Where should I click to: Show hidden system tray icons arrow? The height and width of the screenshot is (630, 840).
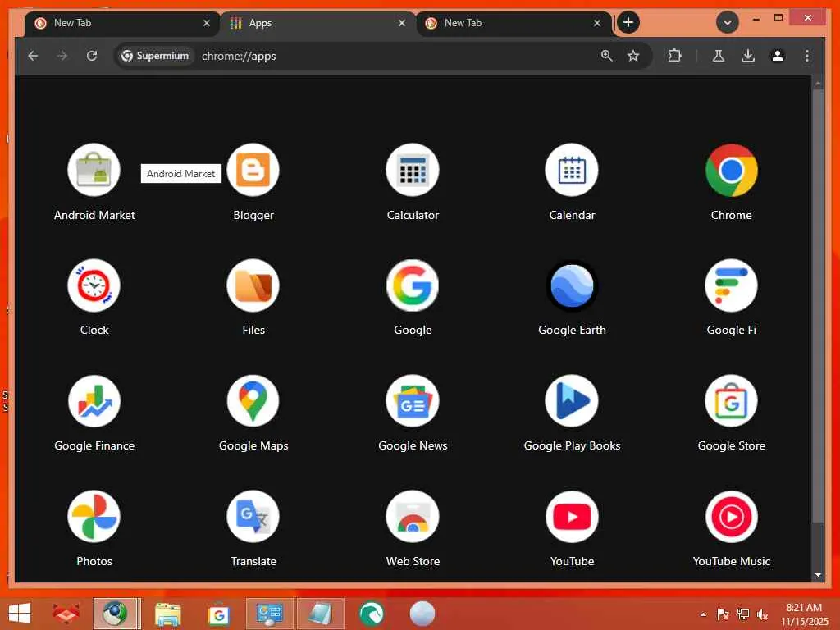coord(703,614)
